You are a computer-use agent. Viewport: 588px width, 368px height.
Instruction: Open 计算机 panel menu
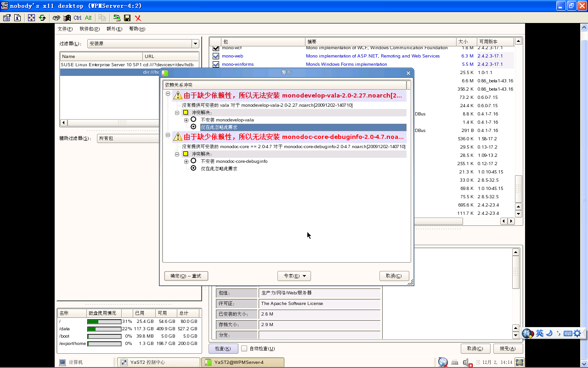click(x=71, y=362)
